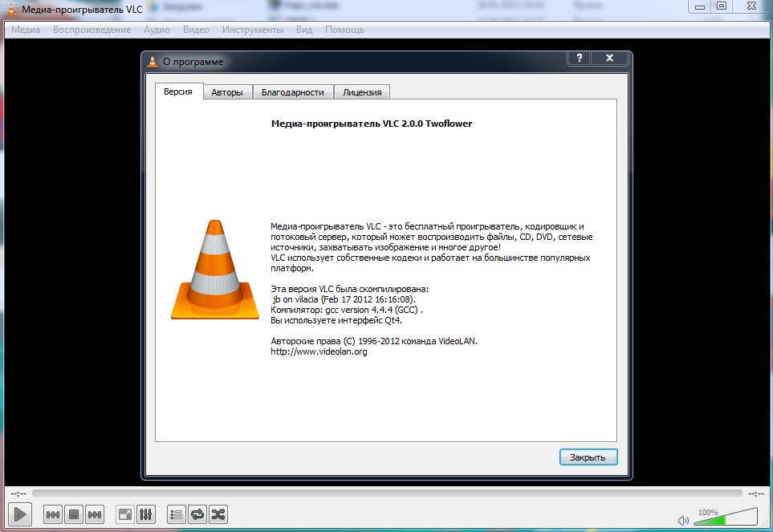The width and height of the screenshot is (773, 532).
Task: Click the VLC cone icon in dialog title
Action: [x=153, y=62]
